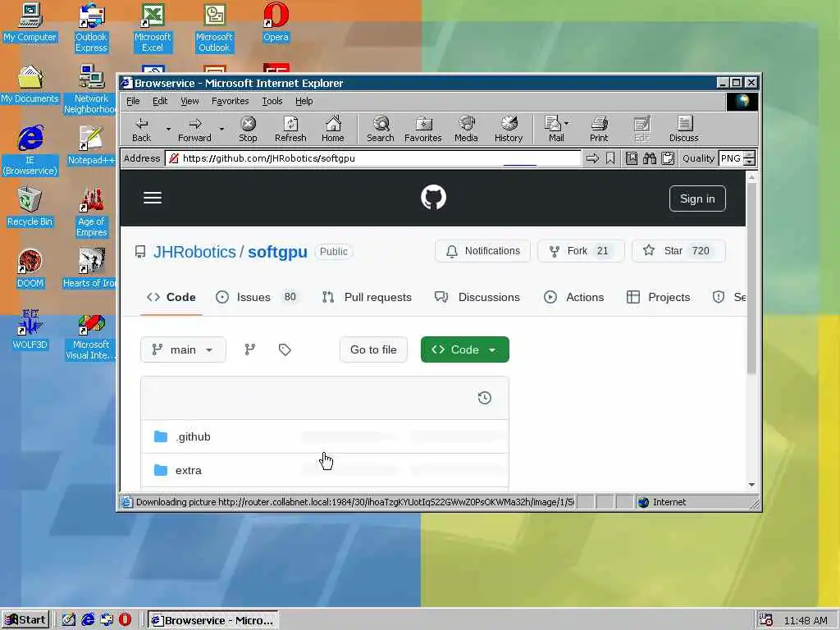The height and width of the screenshot is (630, 840).
Task: Select the Code tab
Action: coord(171,297)
